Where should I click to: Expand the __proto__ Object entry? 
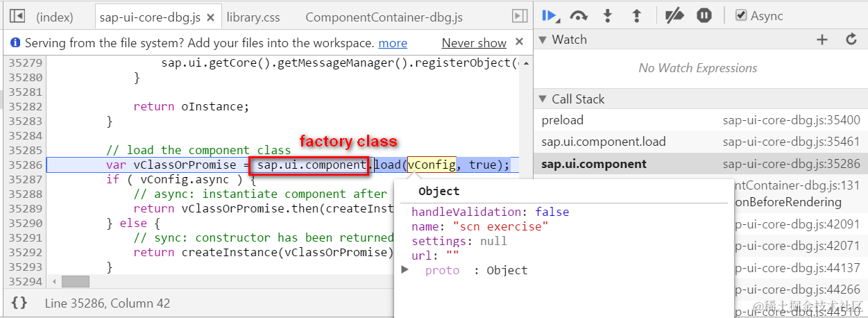click(x=405, y=269)
